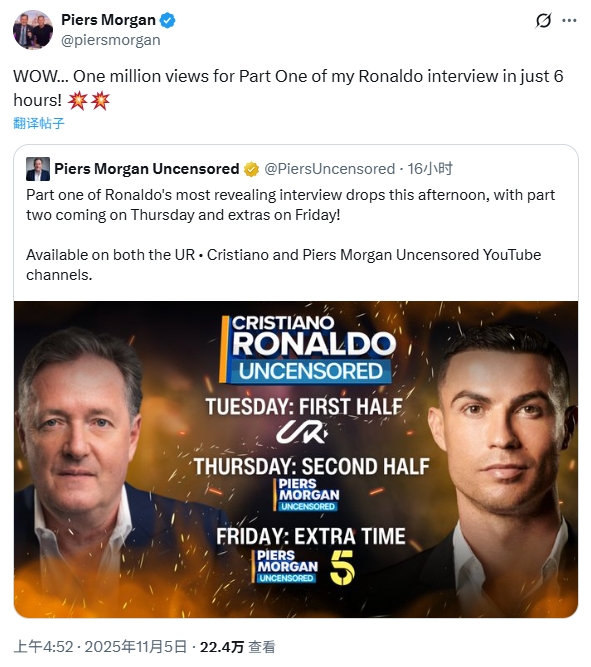Click the Channel 5 logo in image
Viewport: 591px width, 667px height.
pyautogui.click(x=342, y=567)
